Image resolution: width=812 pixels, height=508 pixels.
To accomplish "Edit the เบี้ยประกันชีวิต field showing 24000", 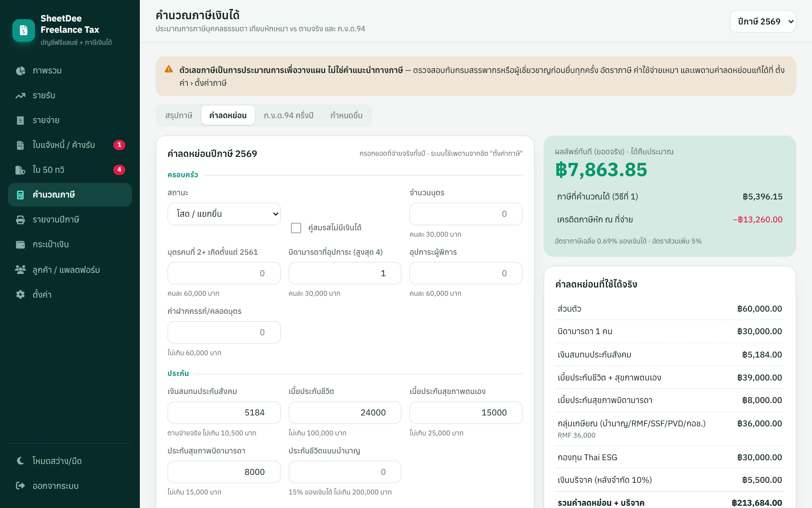I will 345,412.
